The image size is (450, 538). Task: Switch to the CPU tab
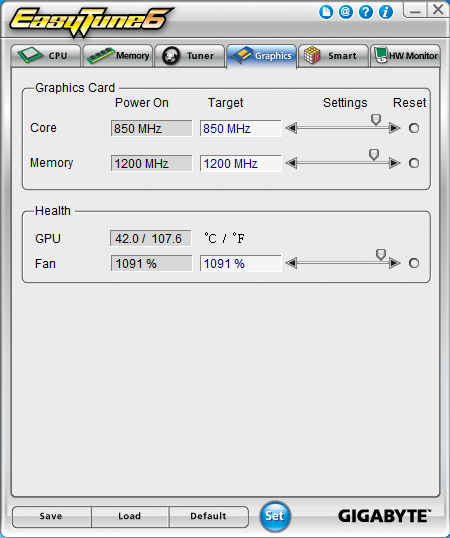[46, 56]
